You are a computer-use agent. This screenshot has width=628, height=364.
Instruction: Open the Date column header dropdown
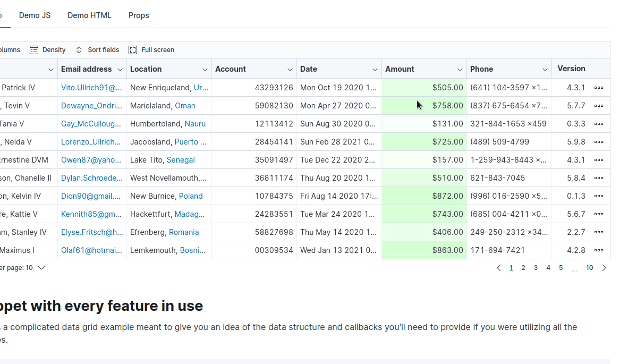coord(375,70)
